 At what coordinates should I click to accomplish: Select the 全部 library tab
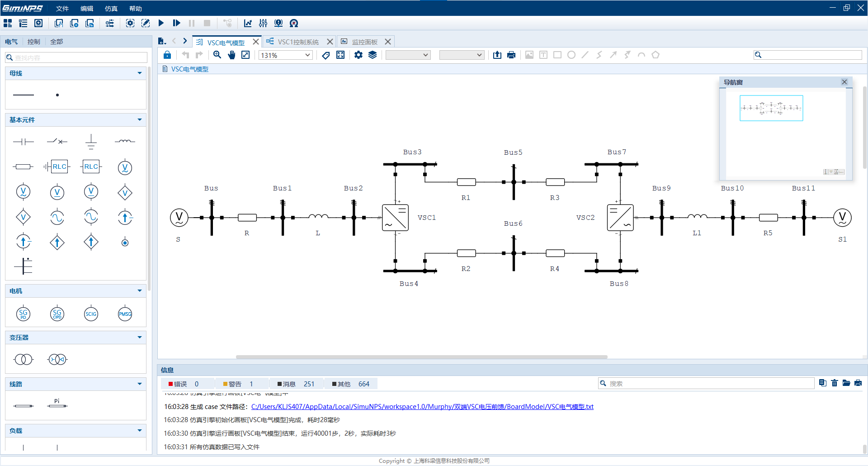[x=57, y=42]
